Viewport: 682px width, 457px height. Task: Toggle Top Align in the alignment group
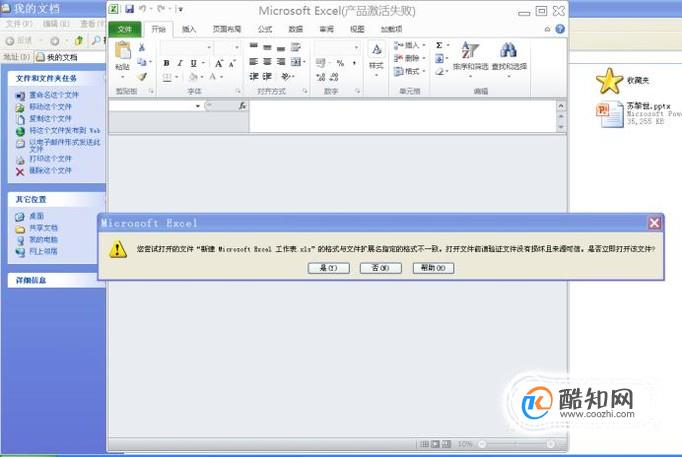pos(254,46)
